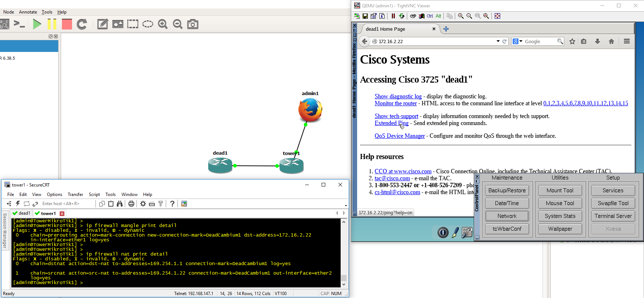The image size is (644, 298).
Task: Insert a picture into the GNS3 topology
Action: 118,24
